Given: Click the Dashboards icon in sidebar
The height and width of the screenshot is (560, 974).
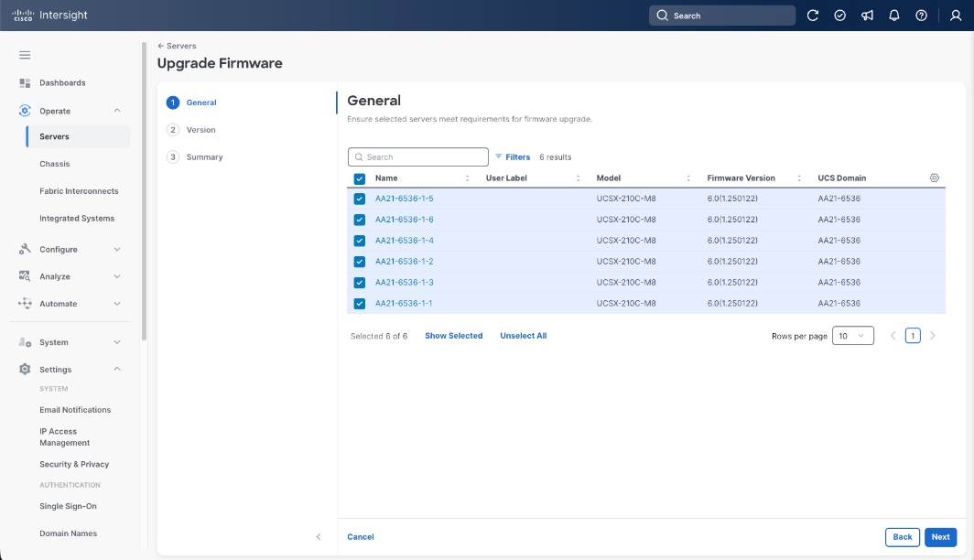Looking at the screenshot, I should (25, 82).
